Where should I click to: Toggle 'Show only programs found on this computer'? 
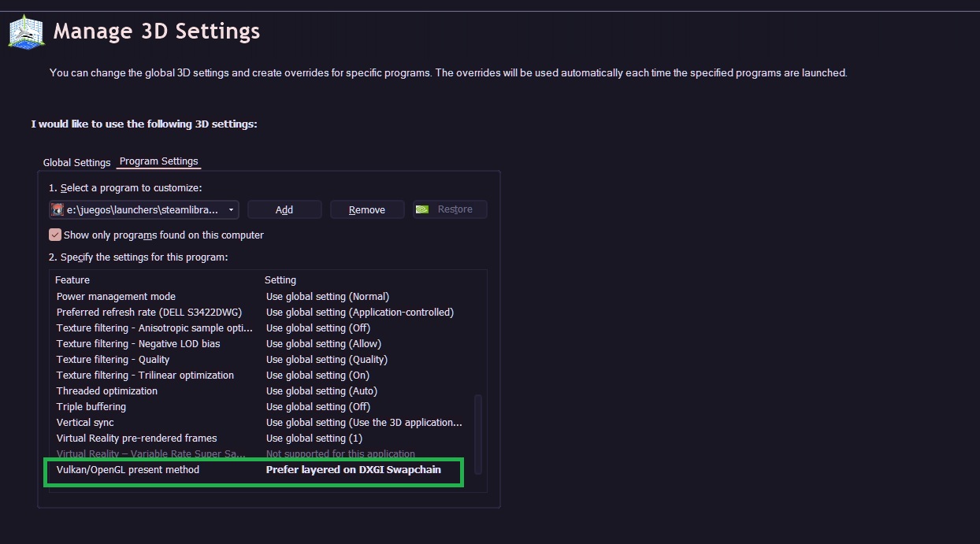click(x=55, y=235)
